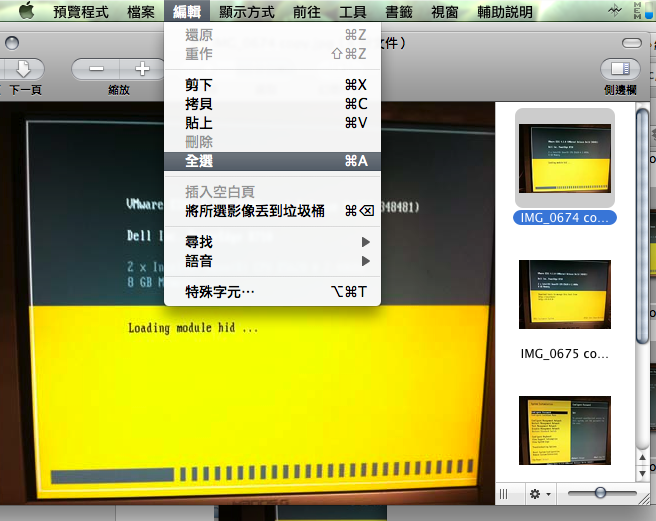
Task: Zoom out with the minus button
Action: (x=96, y=69)
